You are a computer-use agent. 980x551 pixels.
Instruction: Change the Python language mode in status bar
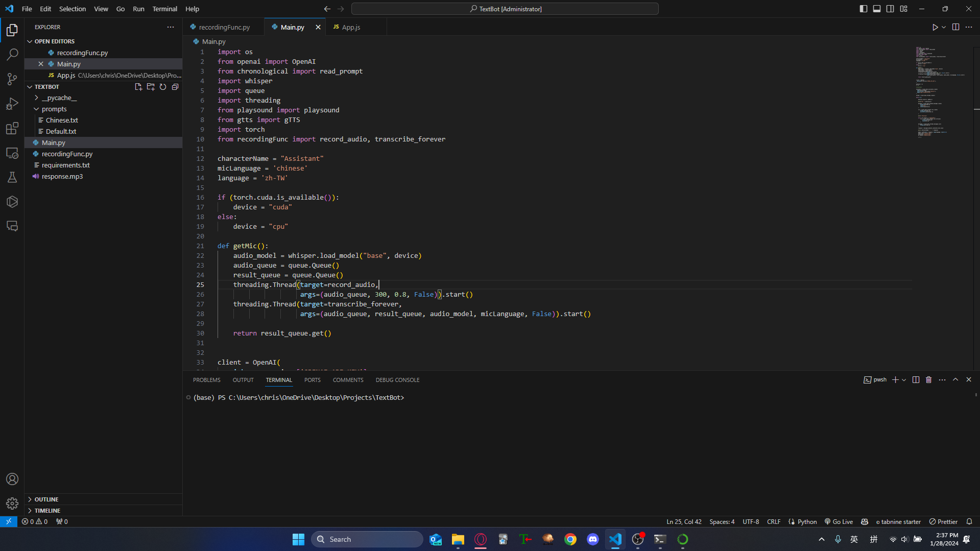point(807,521)
